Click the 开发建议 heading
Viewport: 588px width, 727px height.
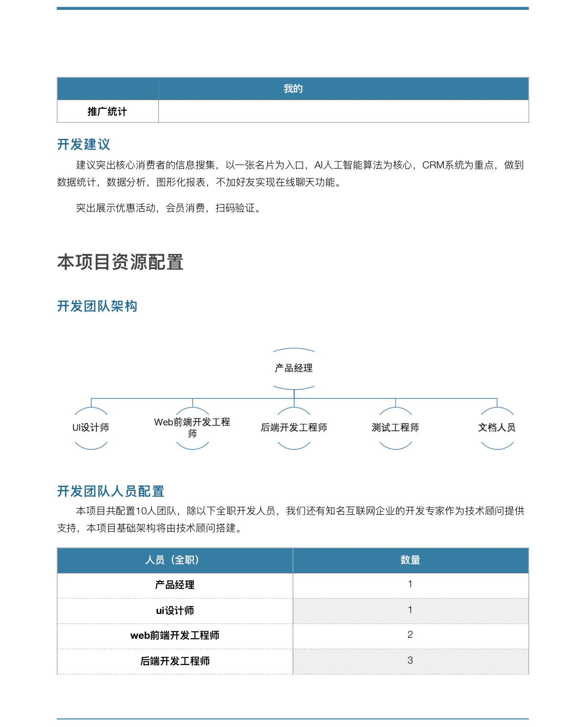[84, 144]
